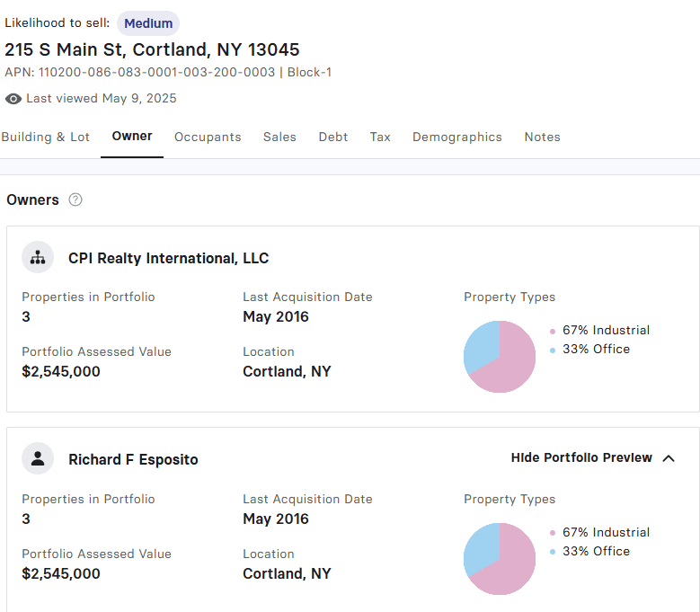Open Richard F Esposito owner link
Image resolution: width=700 pixels, height=612 pixels.
tap(133, 460)
